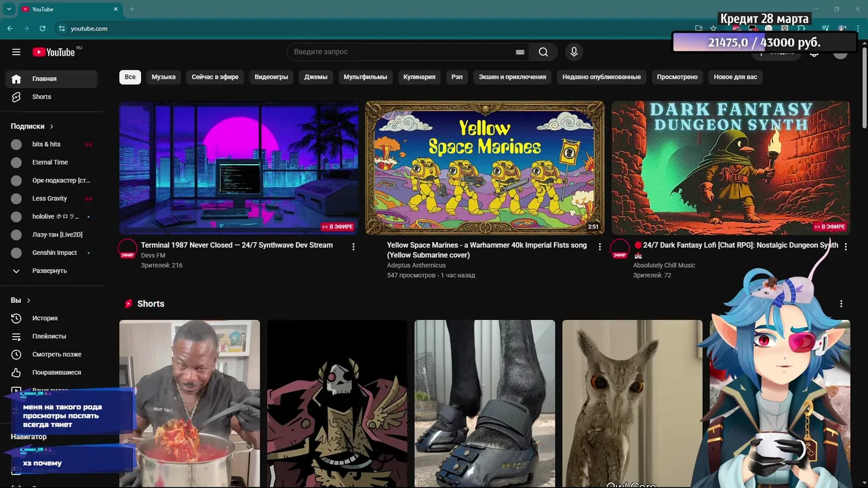Open Terminal 1987 synthwave stream thumbnail

coord(239,167)
